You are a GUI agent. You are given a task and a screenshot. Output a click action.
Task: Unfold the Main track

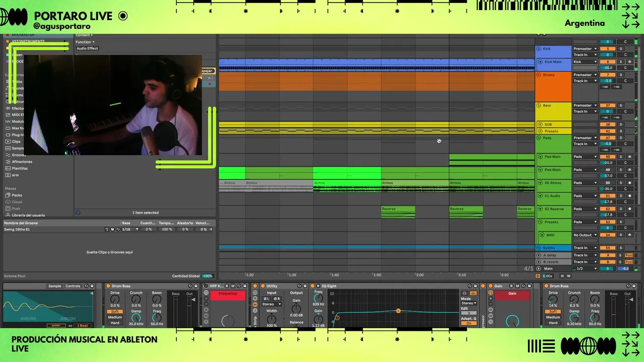pos(539,268)
